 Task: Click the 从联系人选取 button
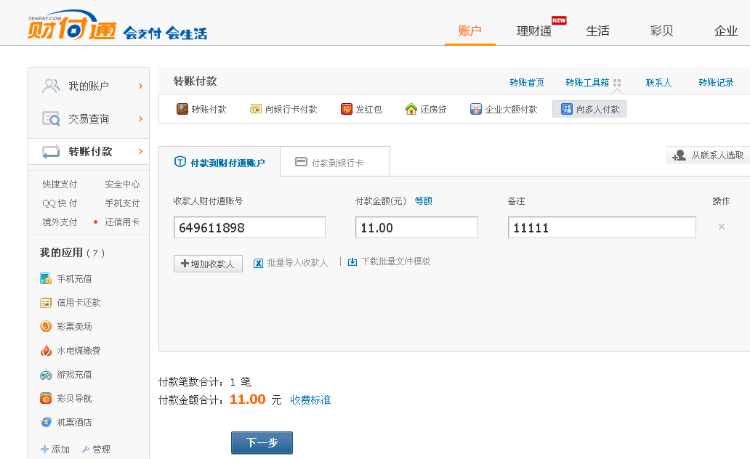coord(708,155)
